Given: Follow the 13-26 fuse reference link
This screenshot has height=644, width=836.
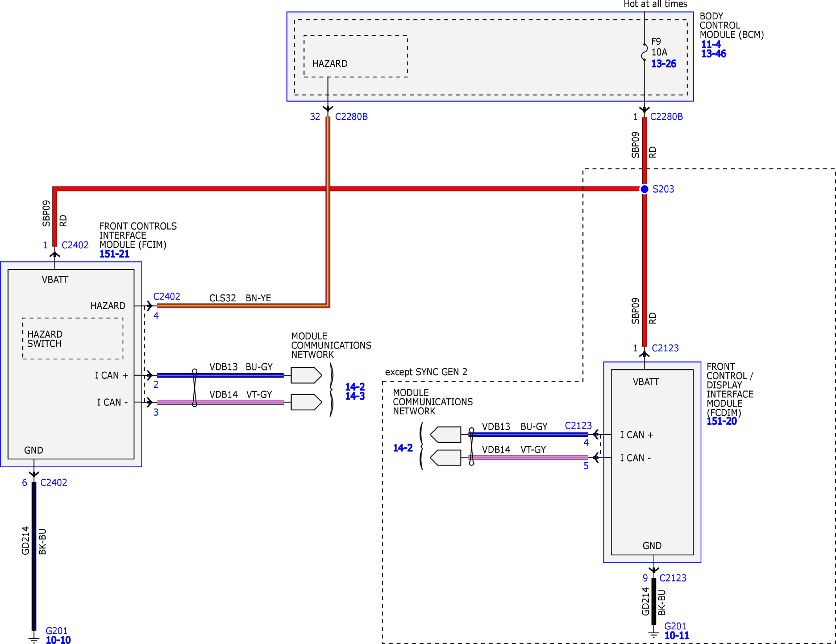Looking at the screenshot, I should [x=663, y=64].
